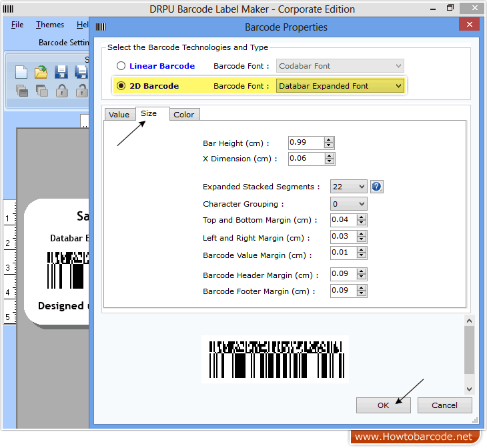
Task: Switch to the Size tab
Action: point(153,113)
